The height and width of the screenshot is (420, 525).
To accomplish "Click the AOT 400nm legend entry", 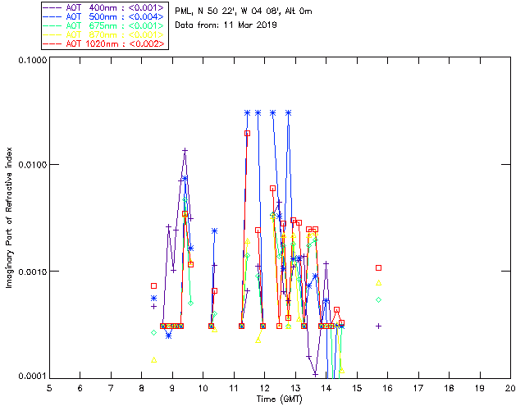I will coord(105,7).
